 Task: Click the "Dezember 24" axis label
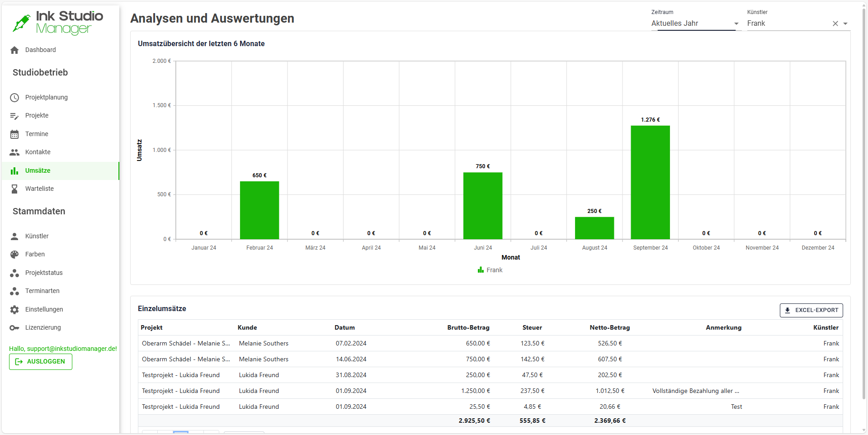tap(818, 248)
